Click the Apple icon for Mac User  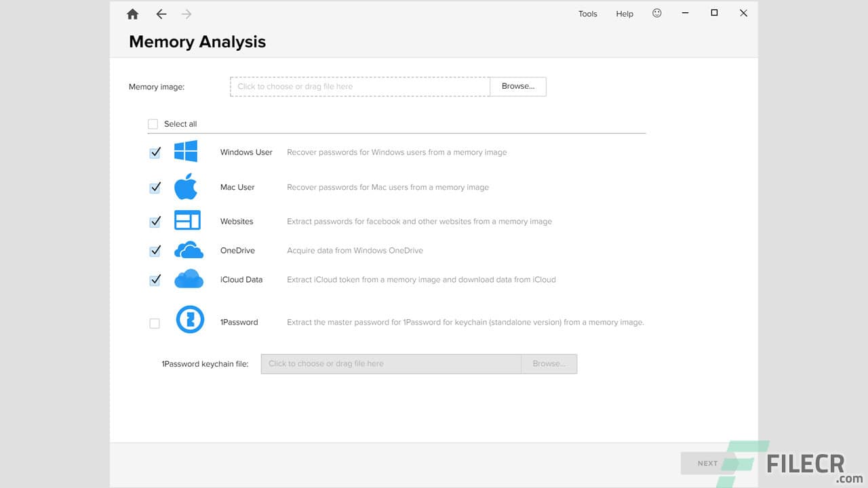(187, 186)
